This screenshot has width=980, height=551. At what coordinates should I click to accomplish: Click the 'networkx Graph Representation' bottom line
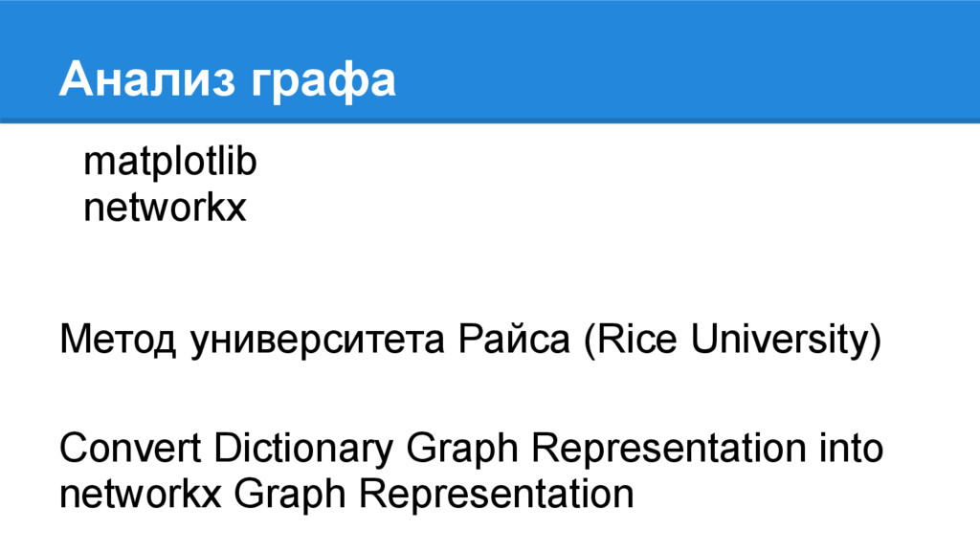346,494
